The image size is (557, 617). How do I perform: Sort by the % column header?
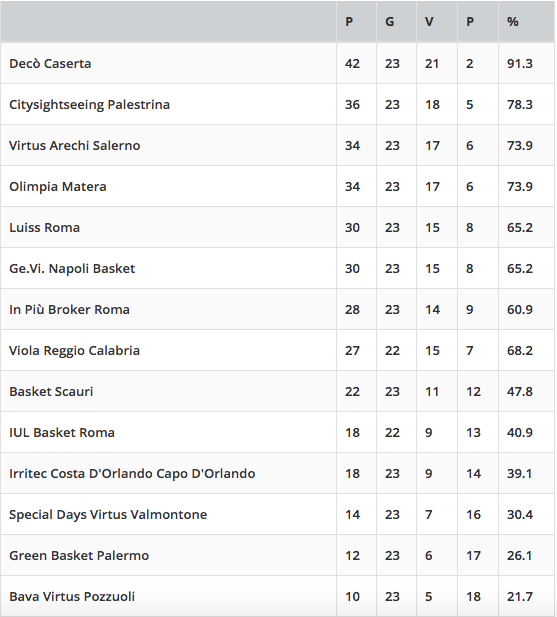tap(513, 22)
